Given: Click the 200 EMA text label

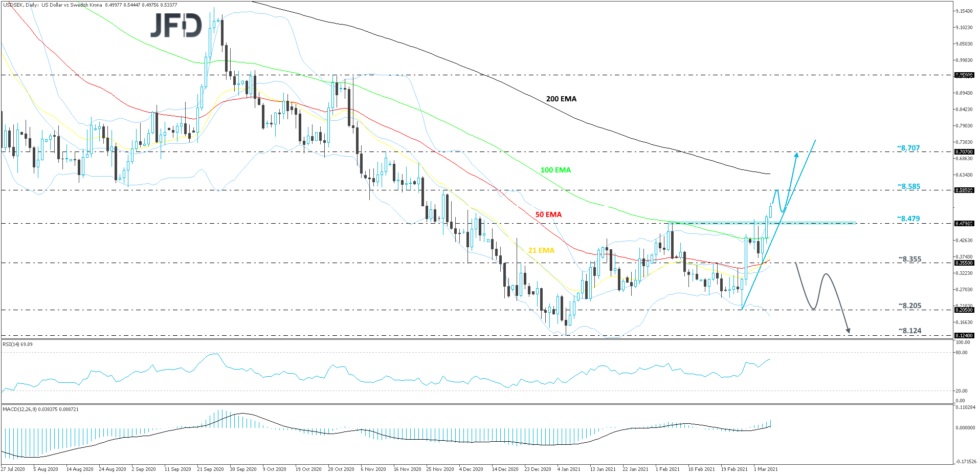Looking at the screenshot, I should [561, 99].
